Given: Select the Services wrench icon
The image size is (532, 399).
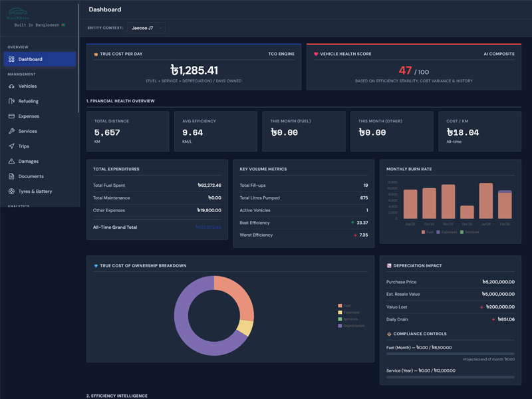Looking at the screenshot, I should click(11, 131).
